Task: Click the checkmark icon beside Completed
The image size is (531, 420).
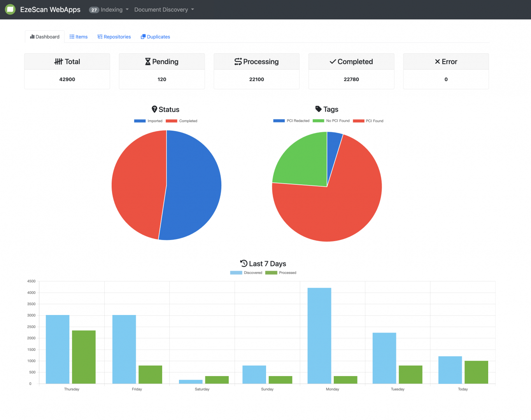Action: 333,61
